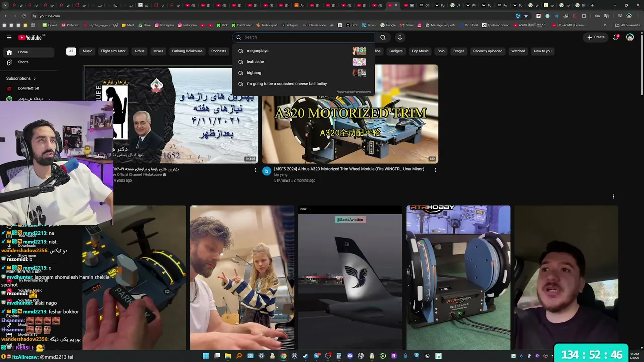The width and height of the screenshot is (644, 362).
Task: Bookmark this page with the star
Action: click(526, 16)
